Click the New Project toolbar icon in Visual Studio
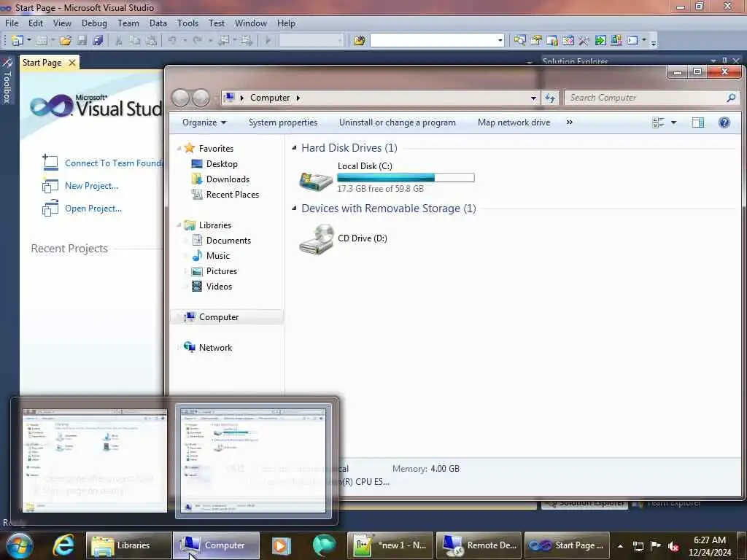This screenshot has height=560, width=747. [18, 41]
